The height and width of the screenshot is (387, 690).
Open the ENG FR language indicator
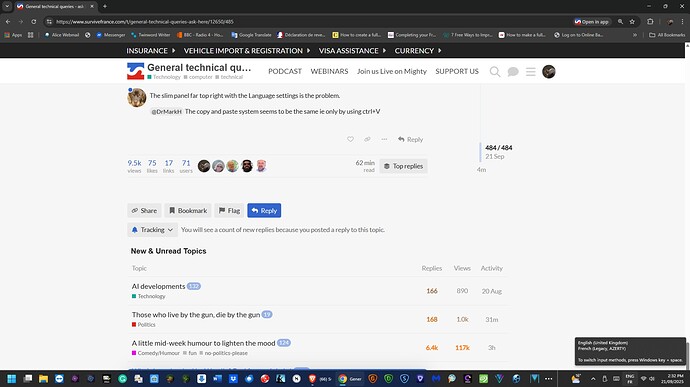click(630, 379)
